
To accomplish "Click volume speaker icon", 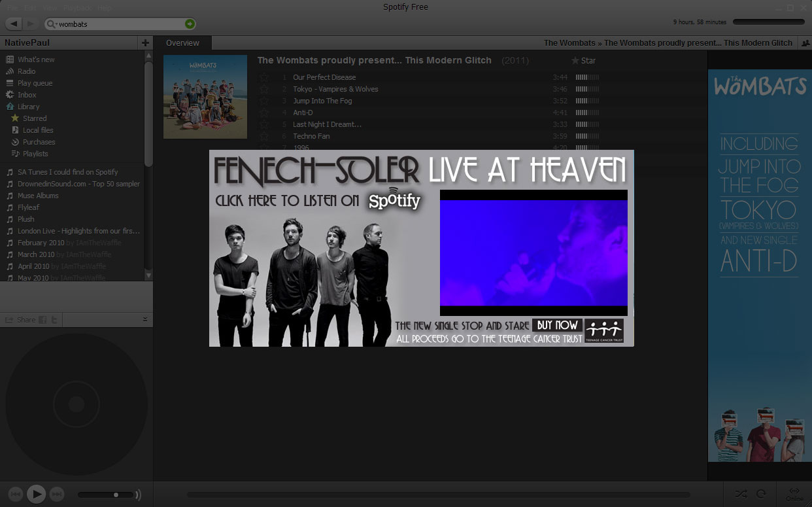I will [138, 495].
